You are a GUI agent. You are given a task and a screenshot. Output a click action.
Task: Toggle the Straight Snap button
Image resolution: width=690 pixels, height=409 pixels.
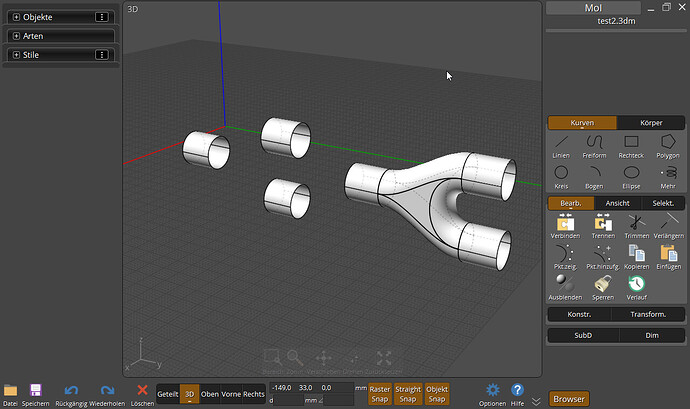pos(408,393)
